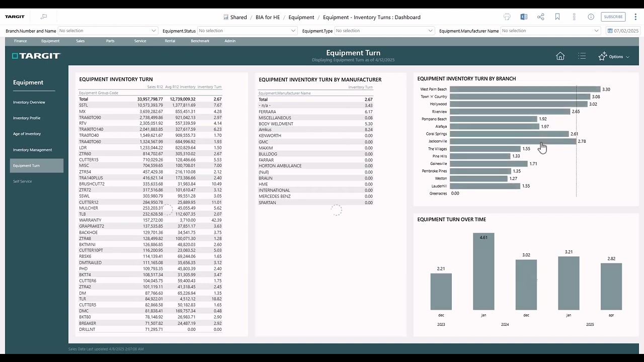Select the BRUSHCUT72 row
Screen dimensions: 644x362
(150, 184)
